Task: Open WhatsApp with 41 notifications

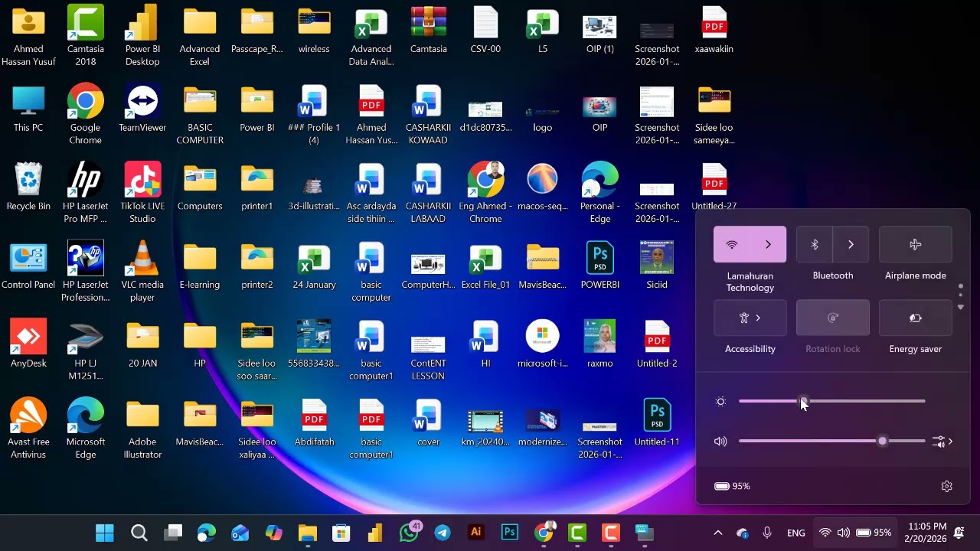Action: (x=410, y=533)
